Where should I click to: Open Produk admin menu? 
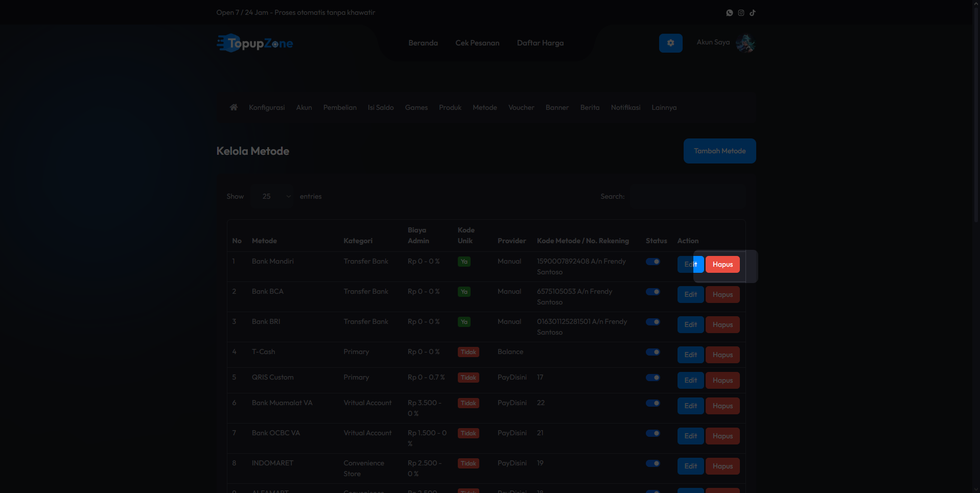(450, 107)
